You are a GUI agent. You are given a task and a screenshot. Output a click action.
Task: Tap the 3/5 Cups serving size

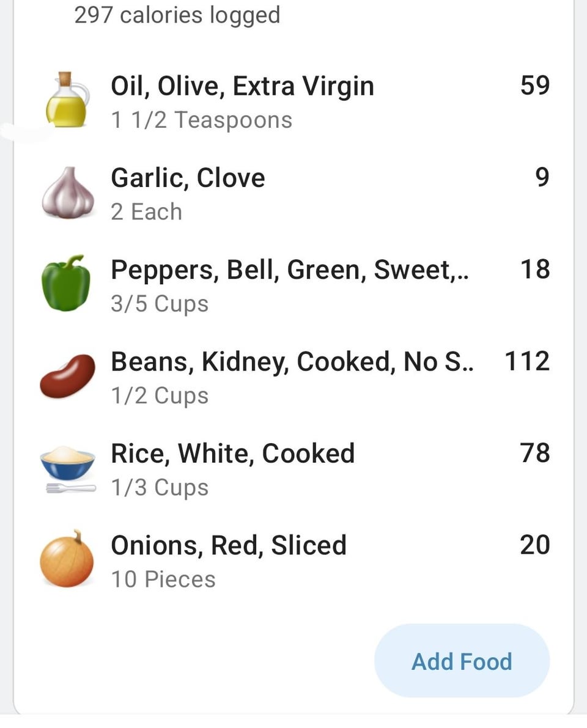coord(160,304)
